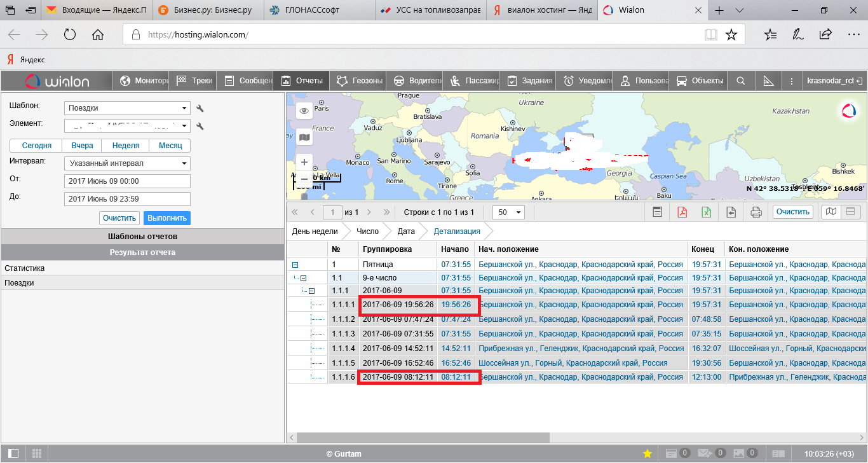This screenshot has width=868, height=463.
Task: Switch to the Геозоны tab
Action: (x=360, y=81)
